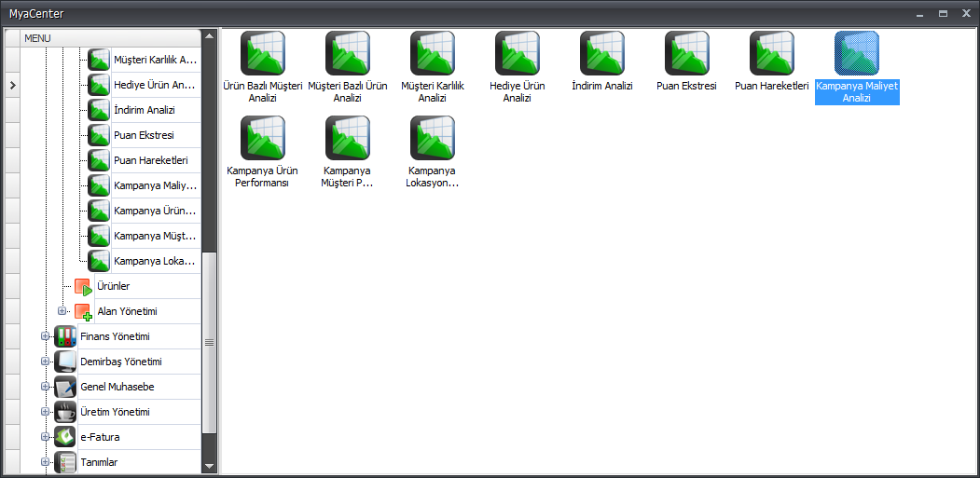980x478 pixels.
Task: Click the Ürünler red play icon
Action: (x=83, y=286)
